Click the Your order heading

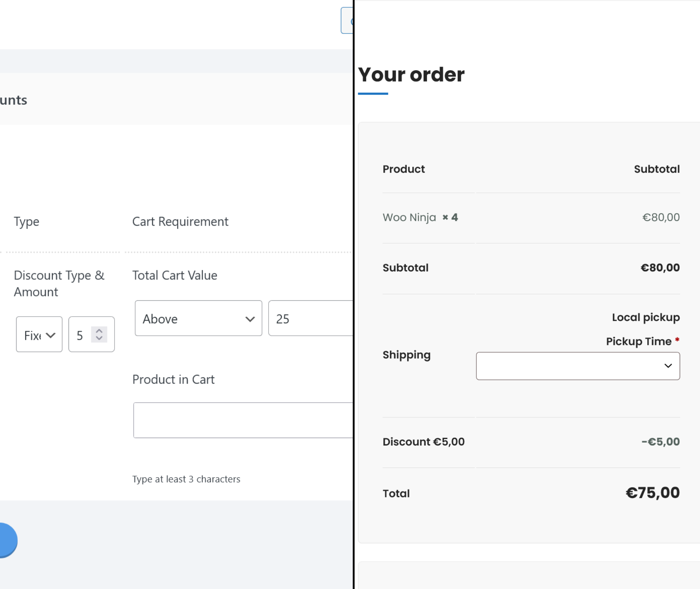coord(411,75)
